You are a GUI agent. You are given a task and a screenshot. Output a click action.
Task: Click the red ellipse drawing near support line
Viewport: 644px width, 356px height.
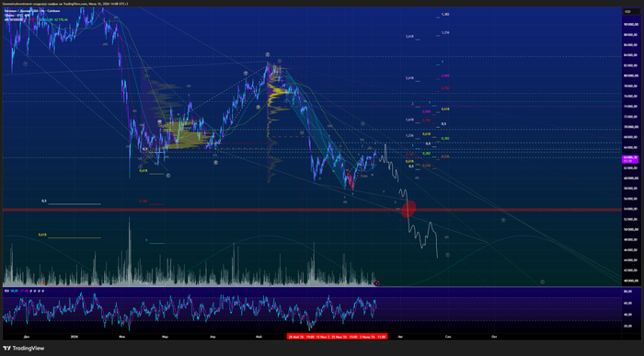tap(408, 209)
